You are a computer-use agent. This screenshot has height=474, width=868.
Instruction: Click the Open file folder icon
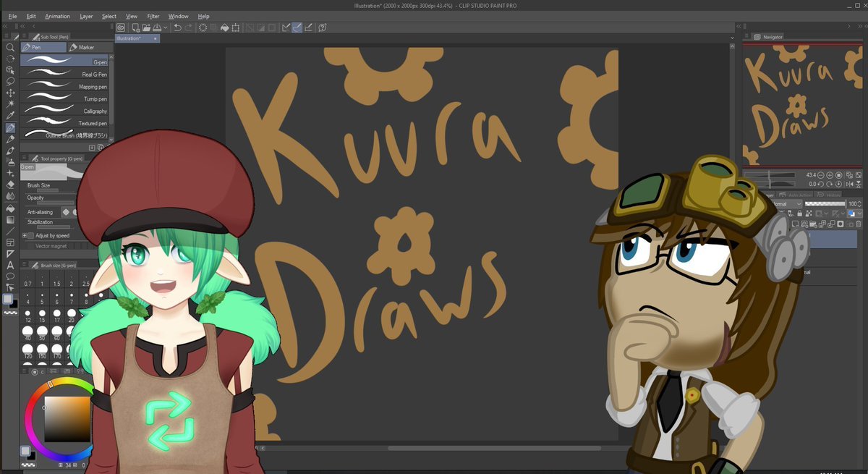[x=145, y=27]
